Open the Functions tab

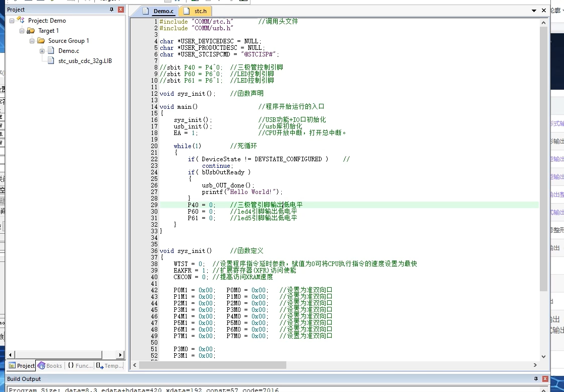point(80,366)
